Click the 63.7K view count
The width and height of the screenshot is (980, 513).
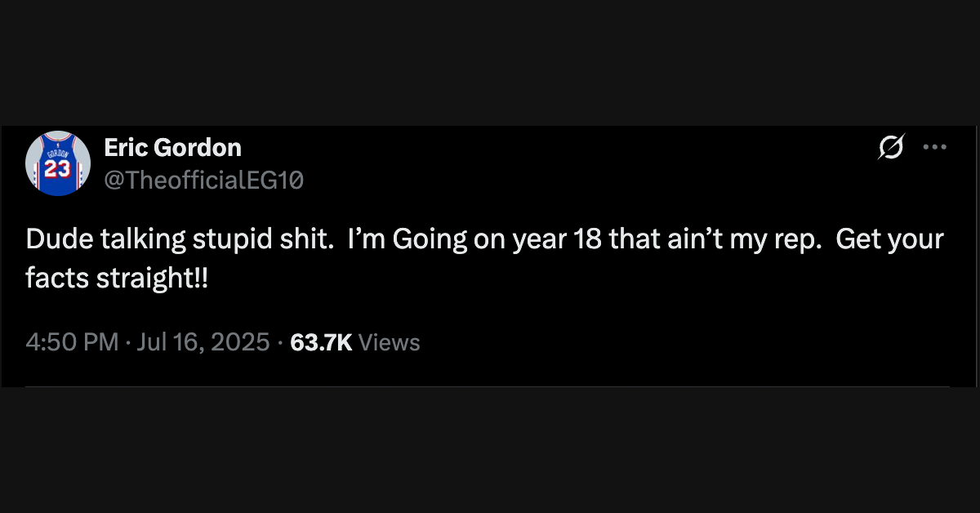321,342
